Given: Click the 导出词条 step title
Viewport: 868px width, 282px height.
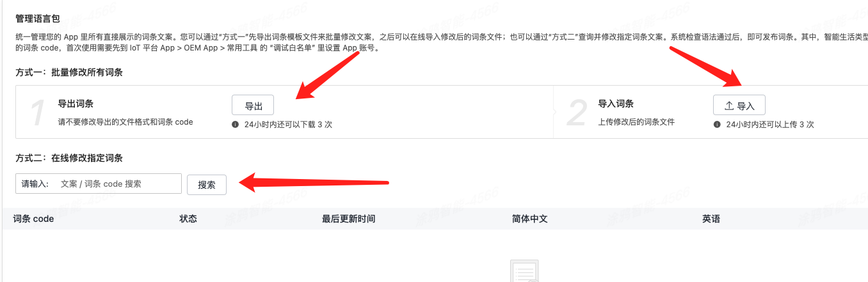Looking at the screenshot, I should point(76,104).
